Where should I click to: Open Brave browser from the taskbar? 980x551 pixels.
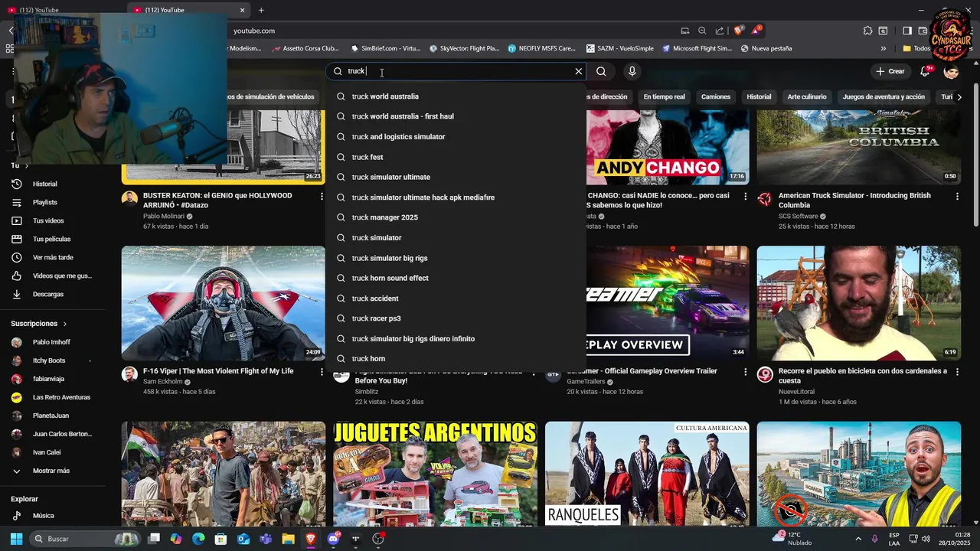click(310, 539)
